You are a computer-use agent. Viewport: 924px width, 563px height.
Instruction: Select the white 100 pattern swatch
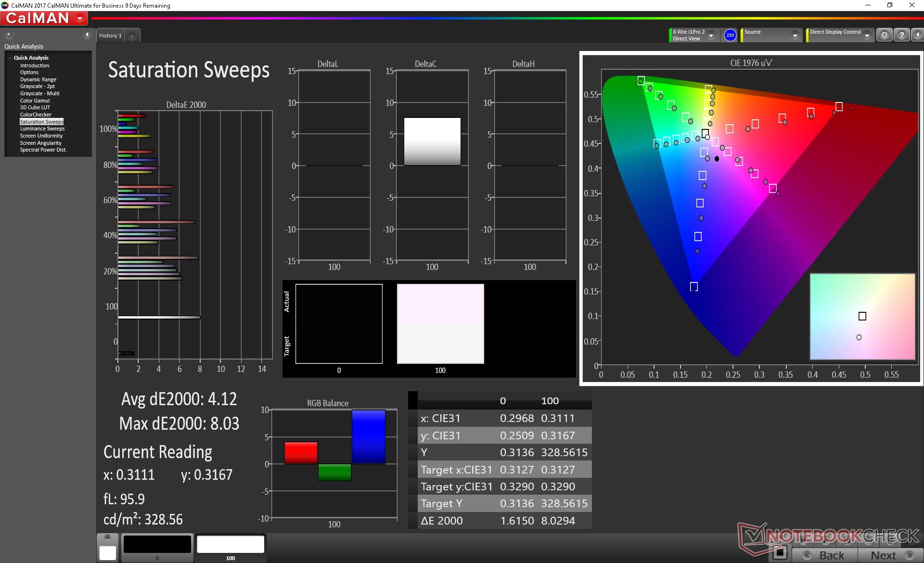click(231, 545)
